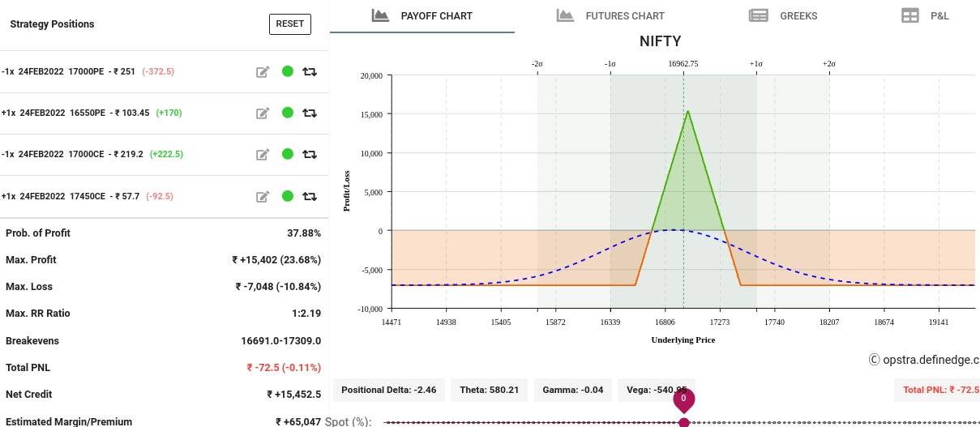
Task: Click edit icon for 17000PE position
Action: tap(263, 72)
